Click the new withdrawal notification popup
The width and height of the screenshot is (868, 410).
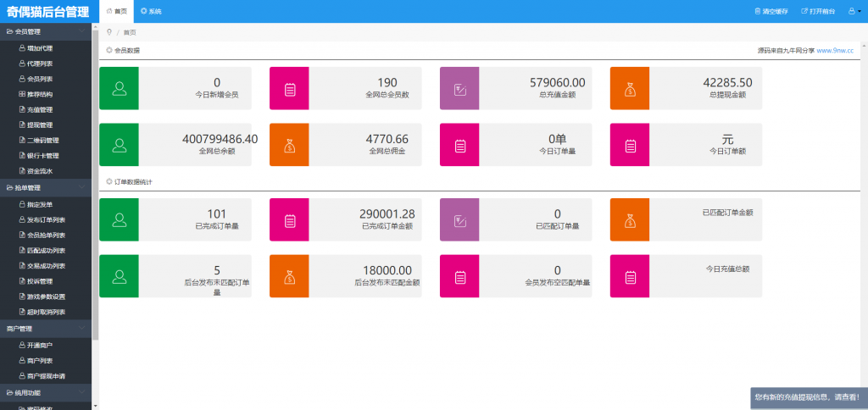tap(807, 396)
